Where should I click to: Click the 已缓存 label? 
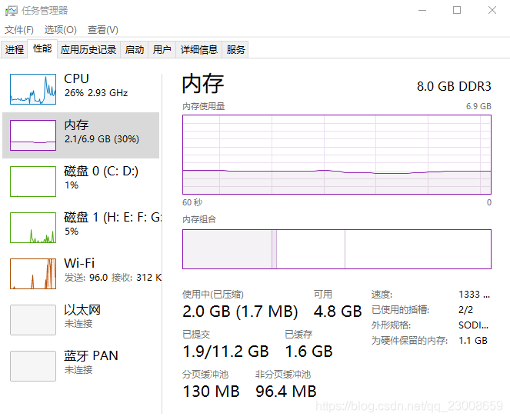[x=298, y=335]
